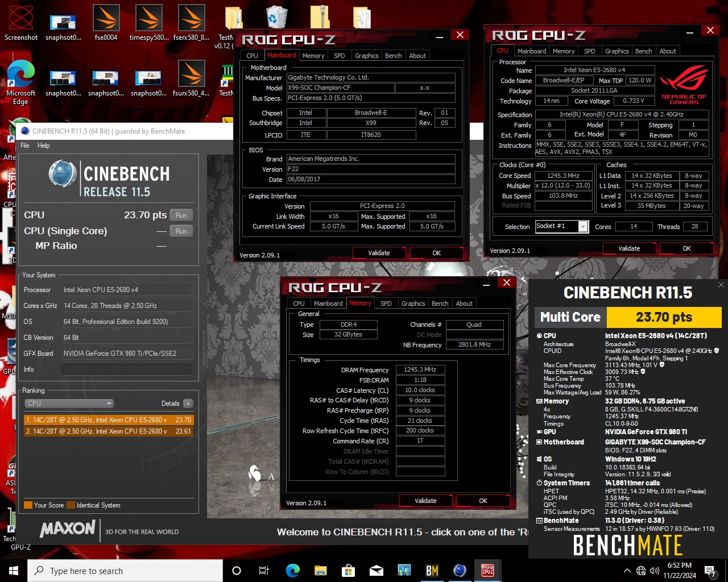Click Validate in Mainboard CPU-Z window
Screen dimensions: 728x582
[x=379, y=253]
